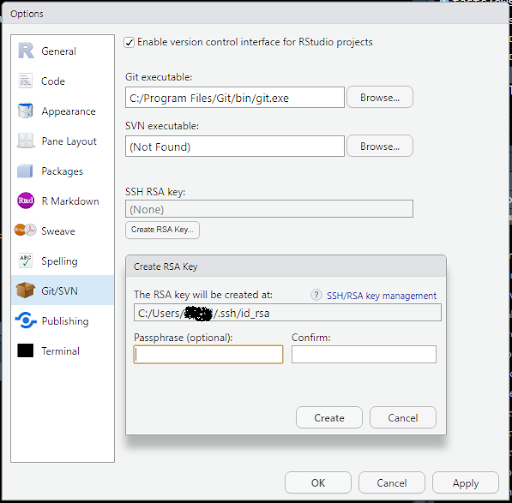Viewport: 512px width, 503px height.
Task: Focus the SVN executable path field
Action: click(x=235, y=146)
